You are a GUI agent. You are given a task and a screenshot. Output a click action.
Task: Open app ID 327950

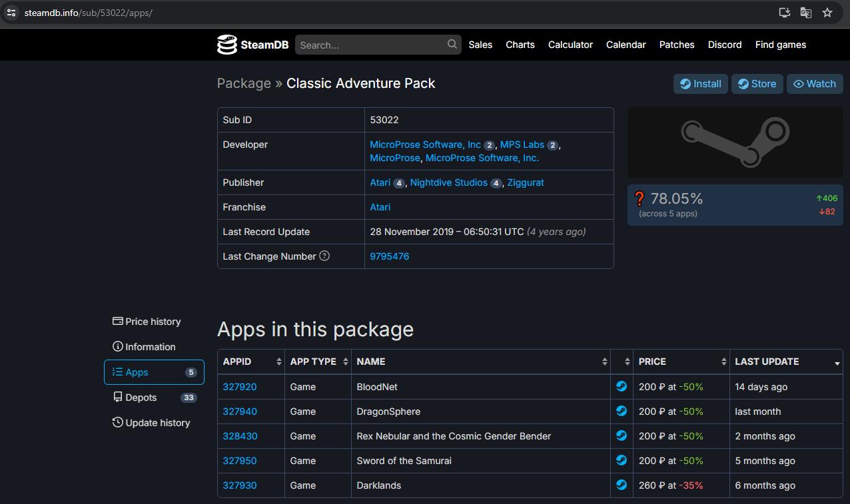click(x=240, y=461)
